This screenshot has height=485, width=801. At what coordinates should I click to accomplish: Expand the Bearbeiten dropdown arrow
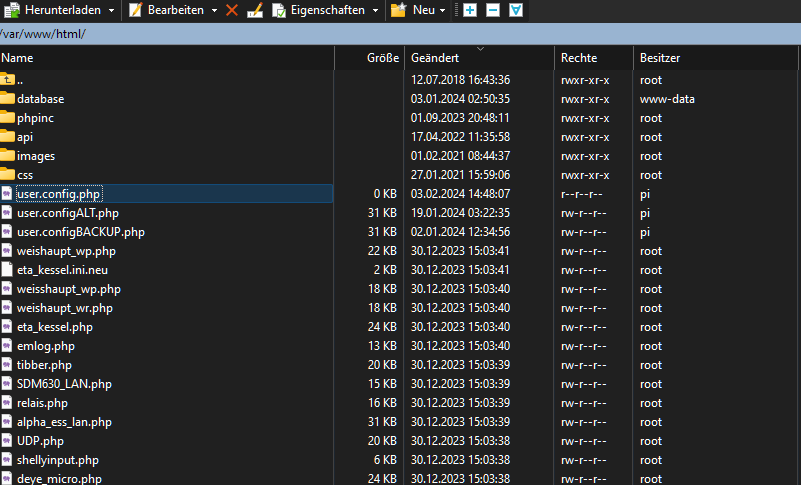point(214,10)
